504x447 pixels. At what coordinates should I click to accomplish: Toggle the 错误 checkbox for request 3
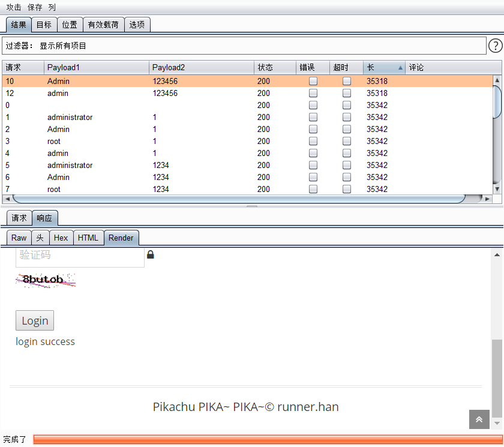tap(313, 141)
